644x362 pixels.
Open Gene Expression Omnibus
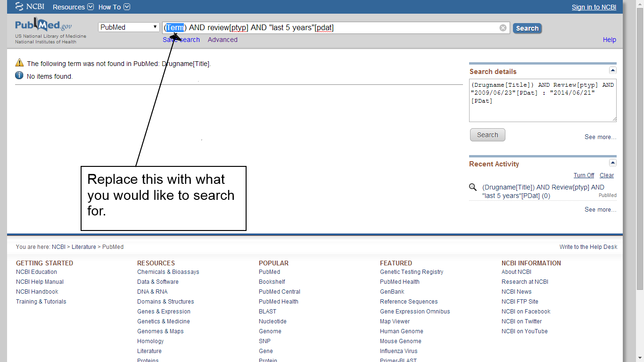coord(415,312)
